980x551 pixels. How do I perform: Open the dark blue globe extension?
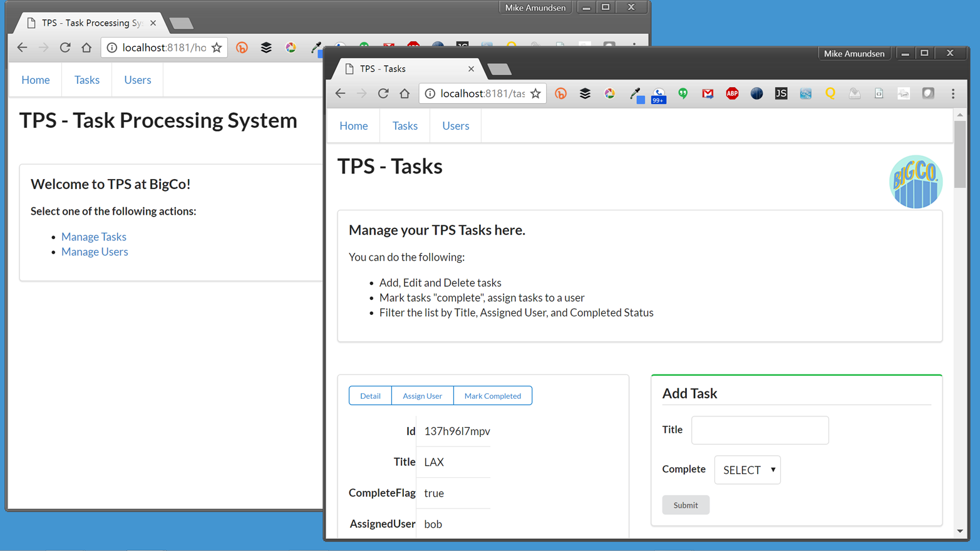click(756, 93)
